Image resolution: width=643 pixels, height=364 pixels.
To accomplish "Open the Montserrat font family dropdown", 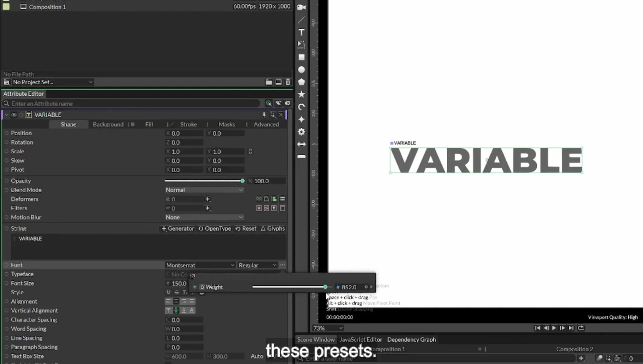I will (x=200, y=265).
